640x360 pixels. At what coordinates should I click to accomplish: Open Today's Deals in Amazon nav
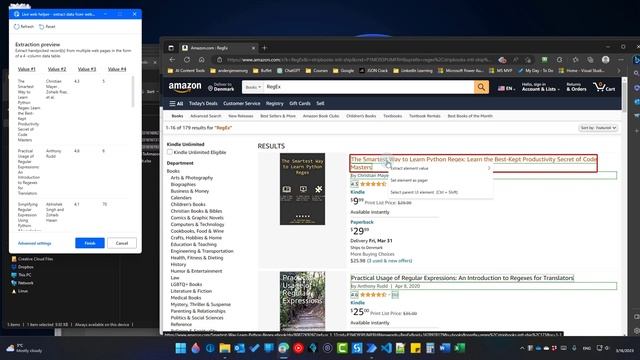203,104
